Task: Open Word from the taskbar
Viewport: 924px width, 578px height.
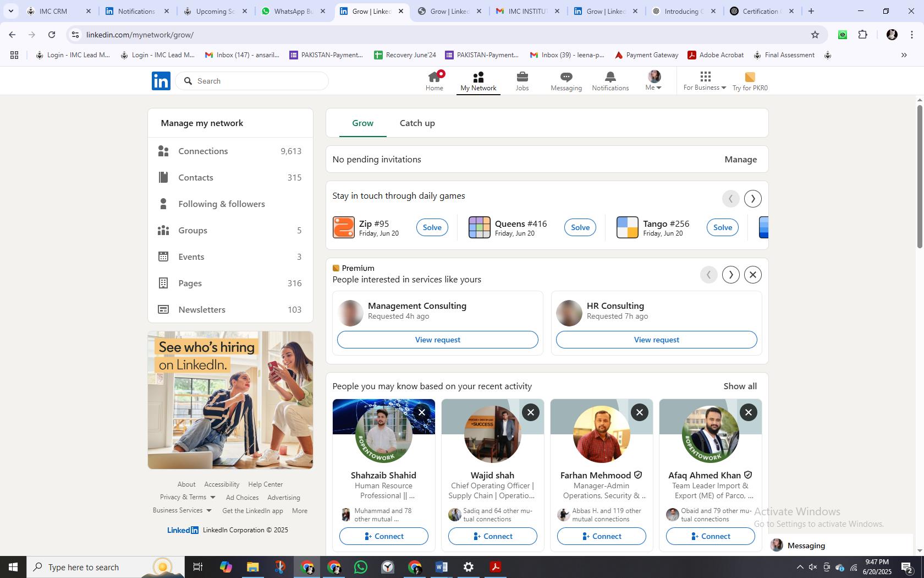Action: click(442, 567)
